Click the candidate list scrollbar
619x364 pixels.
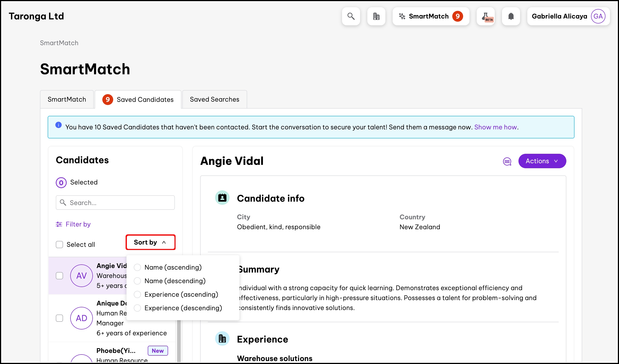click(179, 341)
